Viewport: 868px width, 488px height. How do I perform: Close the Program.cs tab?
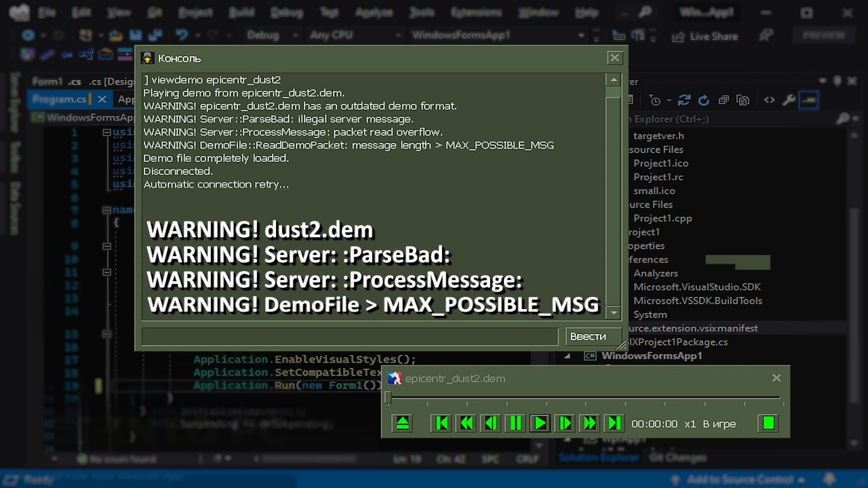(102, 99)
